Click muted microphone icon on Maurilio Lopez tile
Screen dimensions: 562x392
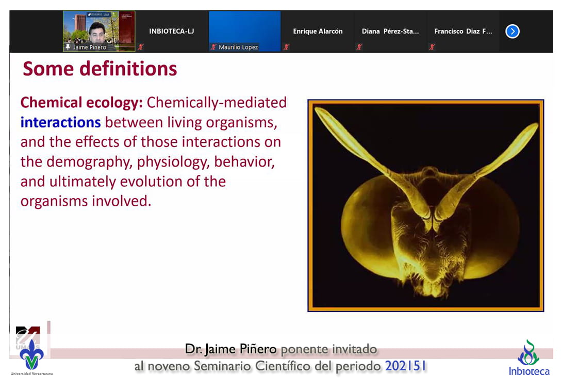tap(213, 47)
